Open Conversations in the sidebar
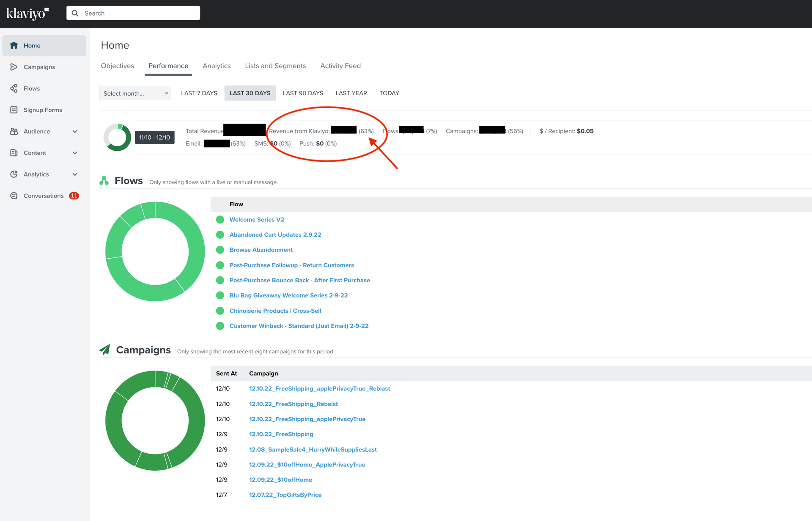 coord(44,196)
